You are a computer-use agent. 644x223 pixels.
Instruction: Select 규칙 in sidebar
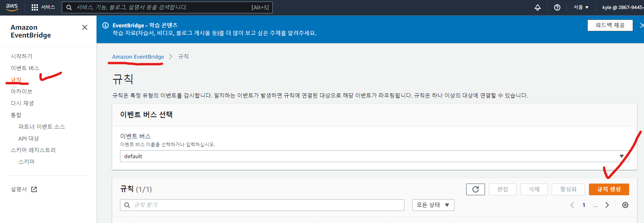pyautogui.click(x=16, y=80)
